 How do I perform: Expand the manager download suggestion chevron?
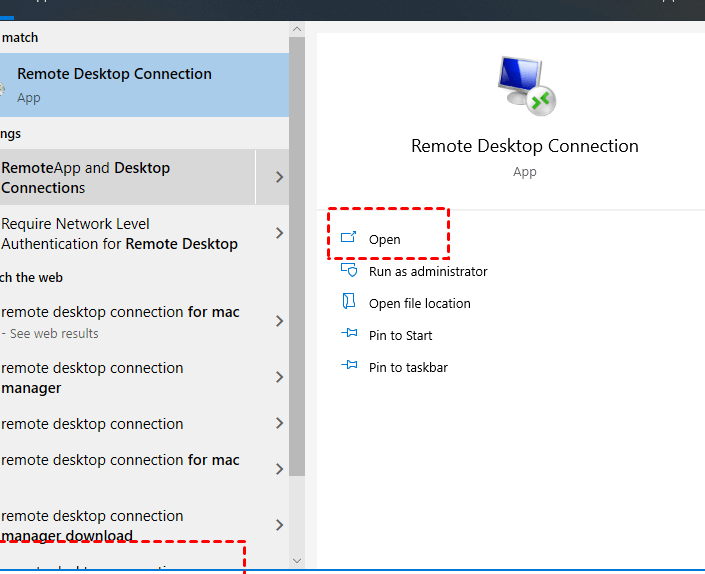click(x=279, y=525)
